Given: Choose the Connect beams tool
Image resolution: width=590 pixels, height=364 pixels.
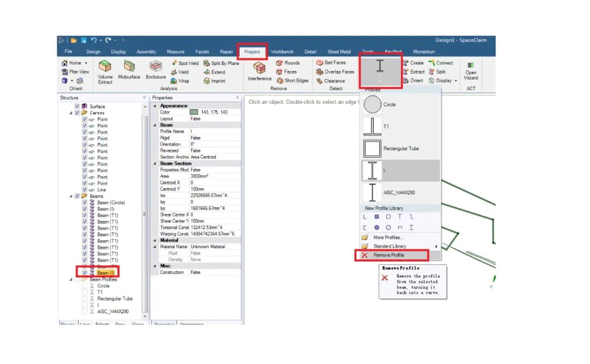Looking at the screenshot, I should pyautogui.click(x=441, y=63).
